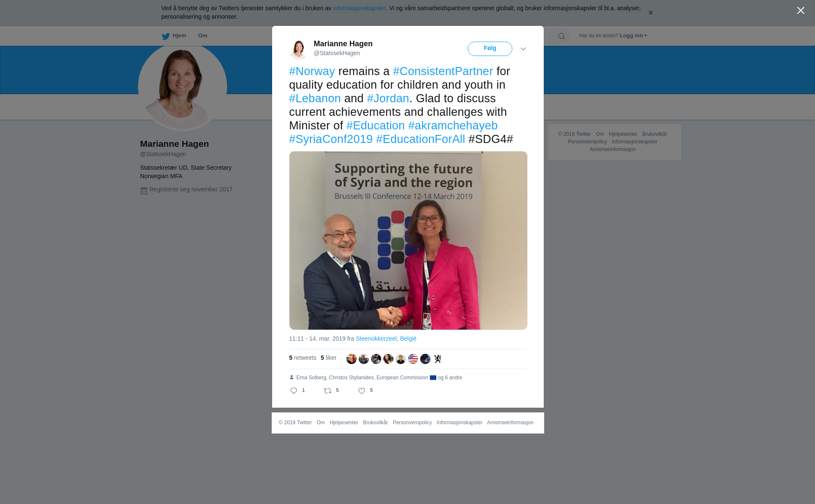Screen dimensions: 815x504
Task: Close the tweet overlay with top-right X
Action: click(x=801, y=11)
